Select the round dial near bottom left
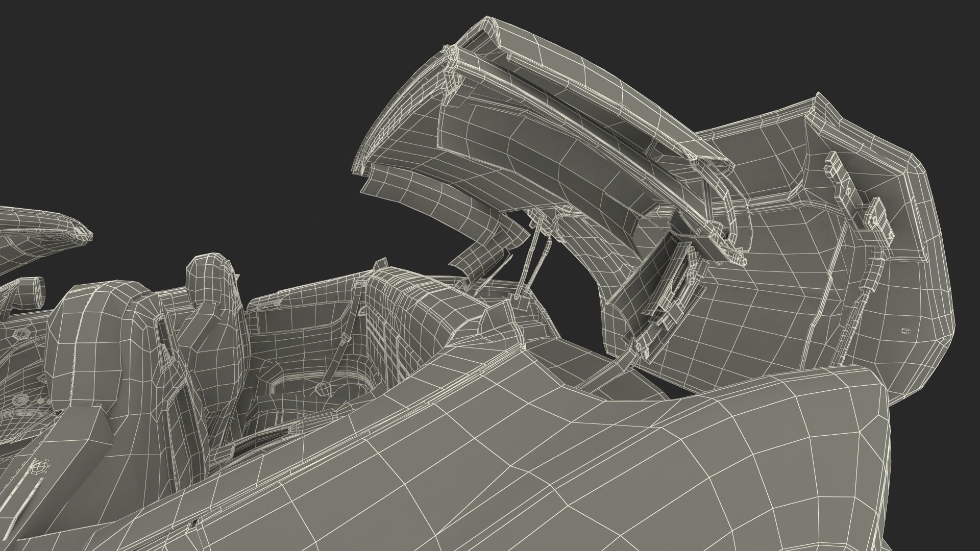This screenshot has height=551, width=980. click(21, 398)
